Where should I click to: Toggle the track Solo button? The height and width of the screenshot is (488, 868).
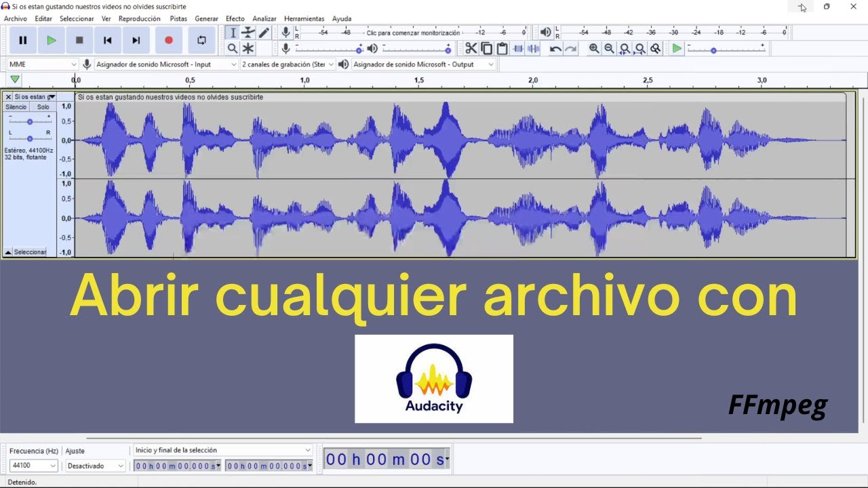pyautogui.click(x=43, y=107)
